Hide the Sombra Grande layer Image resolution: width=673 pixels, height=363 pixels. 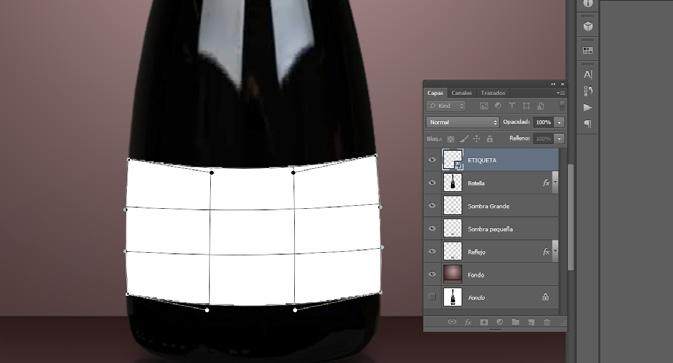click(432, 206)
